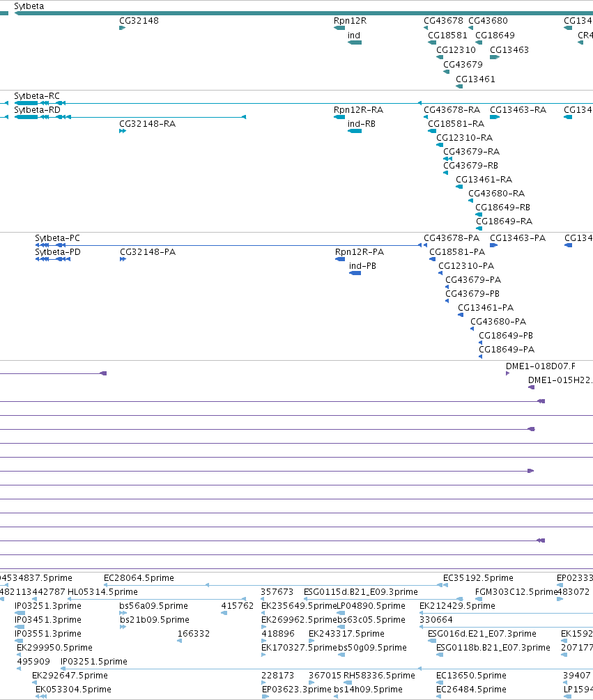Select the EK235649.5prime EST label
Image resolution: width=593 pixels, height=700 pixels.
click(299, 606)
